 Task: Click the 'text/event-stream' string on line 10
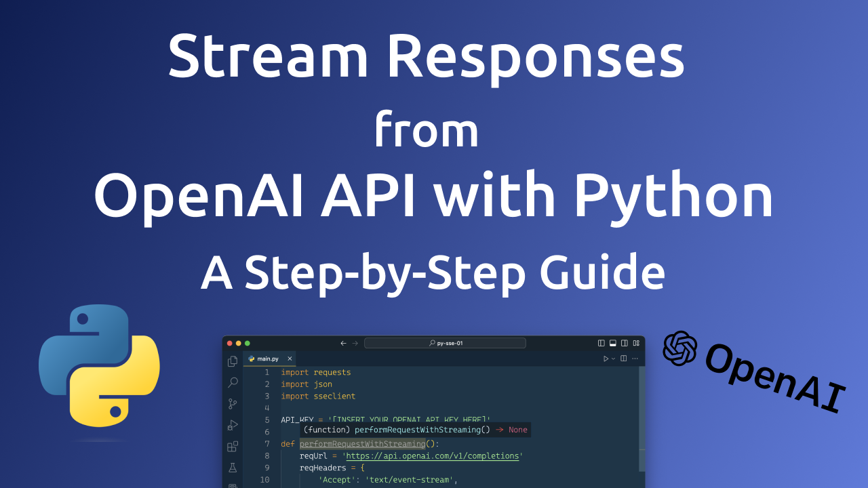(410, 480)
